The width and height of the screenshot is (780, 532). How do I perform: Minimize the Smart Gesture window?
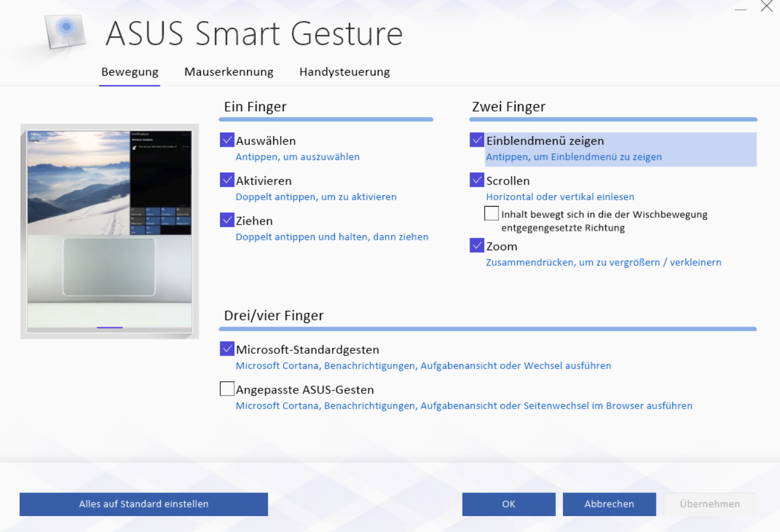[x=740, y=9]
